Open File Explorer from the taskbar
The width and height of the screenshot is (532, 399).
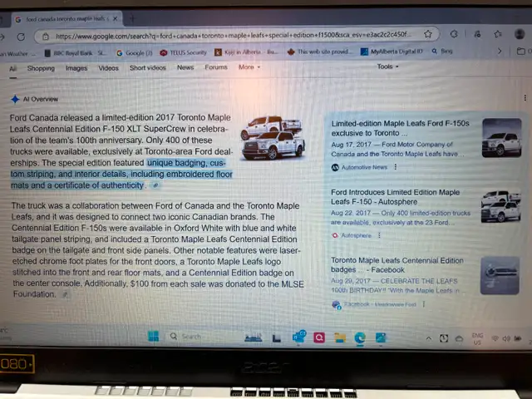pos(340,337)
